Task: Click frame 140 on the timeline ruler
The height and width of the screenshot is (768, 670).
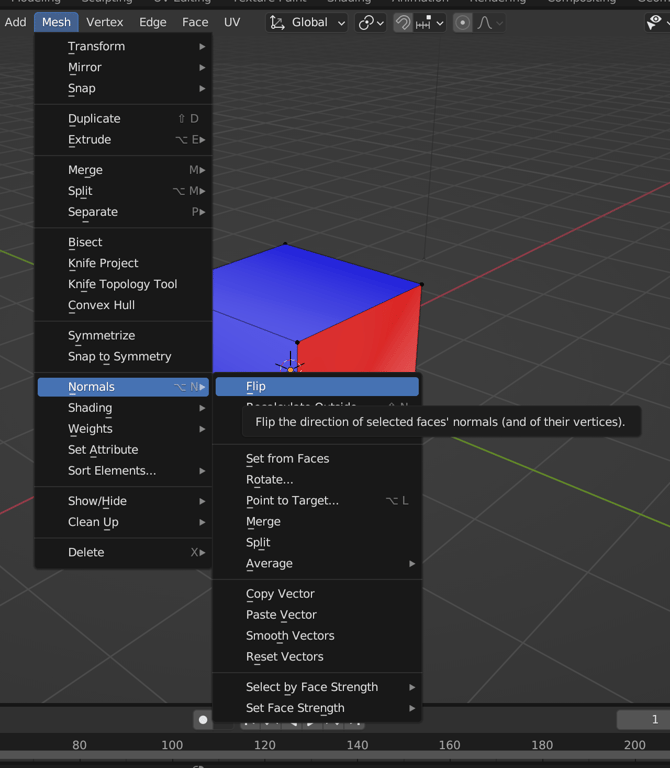Action: tap(358, 745)
